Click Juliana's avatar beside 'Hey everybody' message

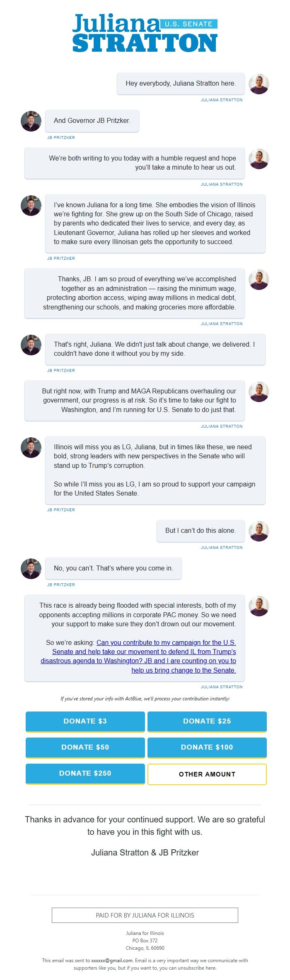(x=259, y=84)
